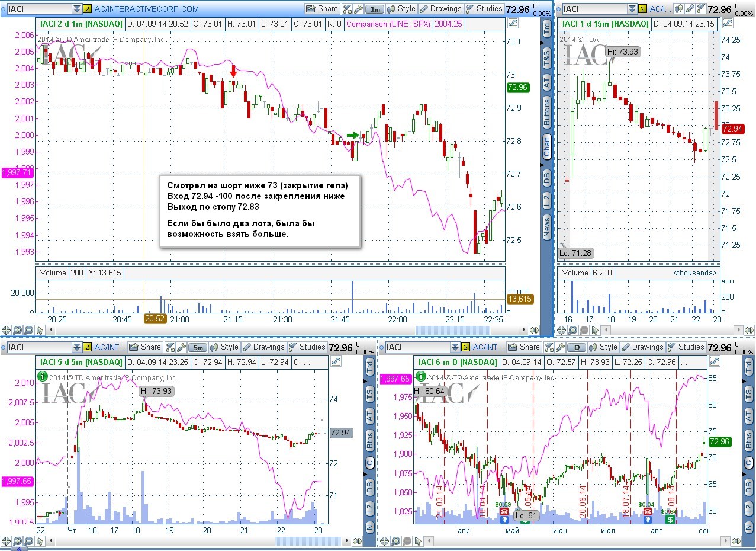Click the chart mode icon above the 15m chart price axis
This screenshot has width=756, height=551.
tap(727, 24)
